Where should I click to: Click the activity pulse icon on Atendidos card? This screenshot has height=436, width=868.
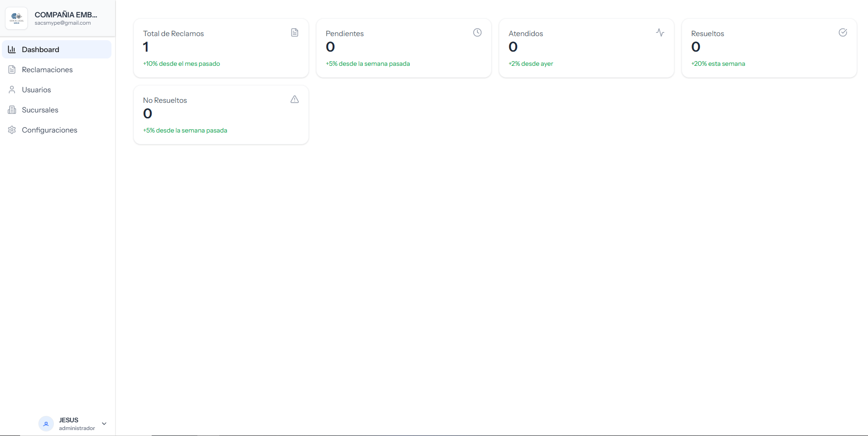660,32
